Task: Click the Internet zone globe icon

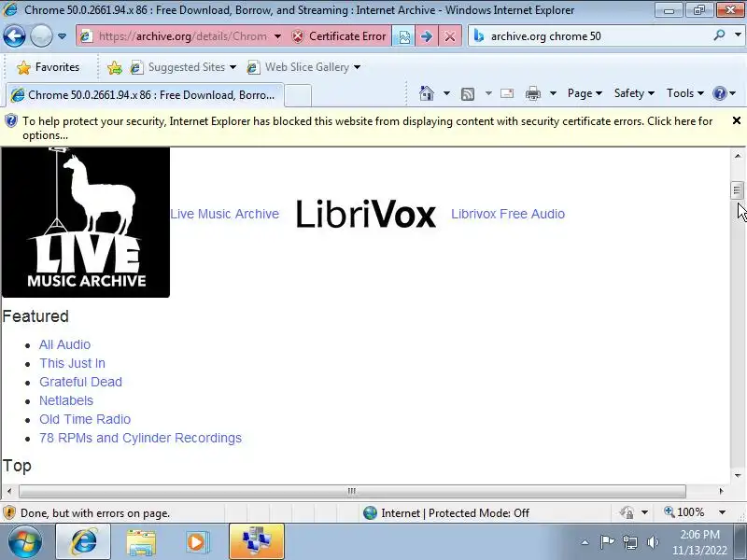Action: pos(370,512)
